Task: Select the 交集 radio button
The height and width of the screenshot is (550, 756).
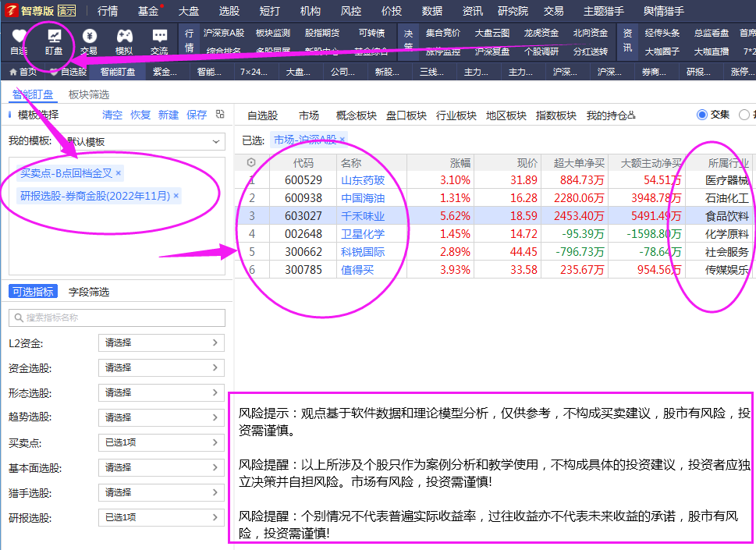Action: coord(702,115)
